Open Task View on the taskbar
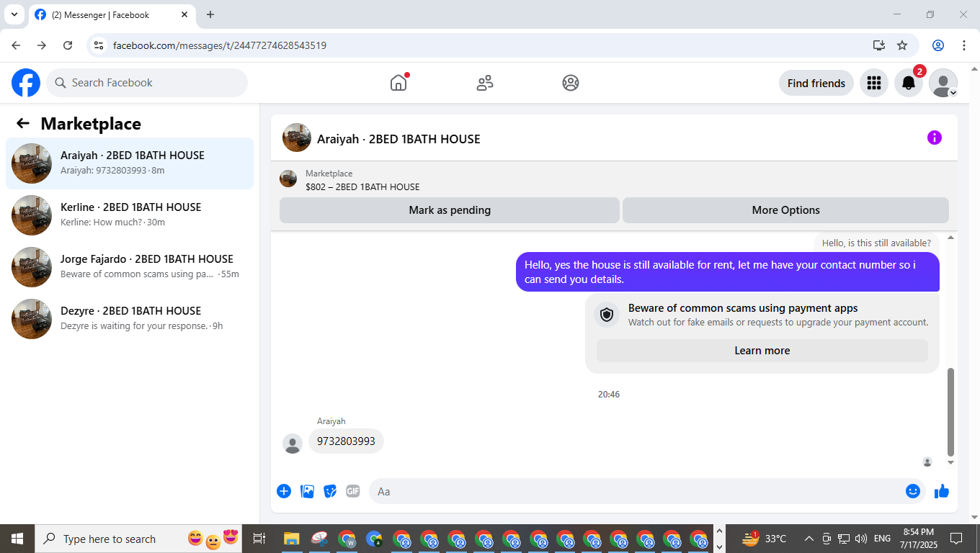980x553 pixels. click(259, 539)
